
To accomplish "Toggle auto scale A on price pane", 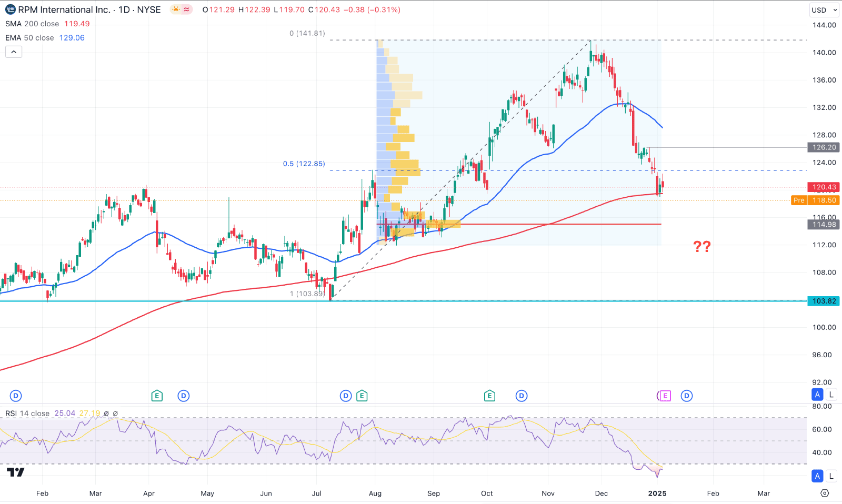I will click(817, 395).
